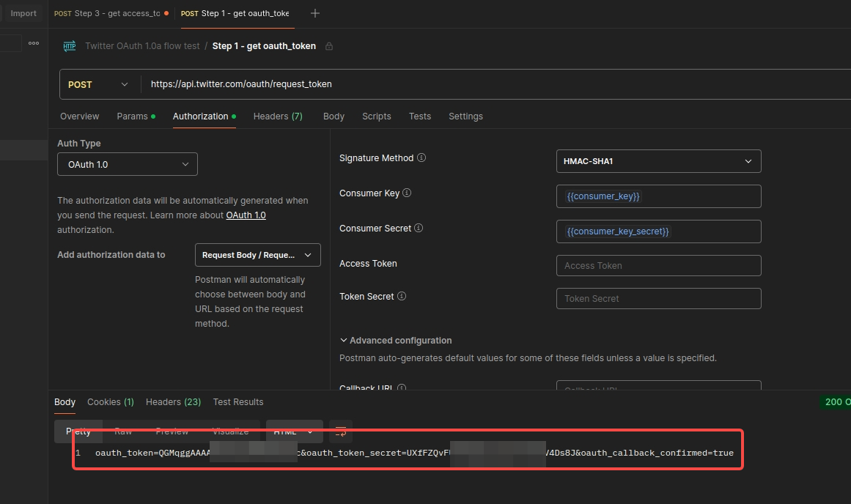Select the Pretty response view

pos(78,431)
